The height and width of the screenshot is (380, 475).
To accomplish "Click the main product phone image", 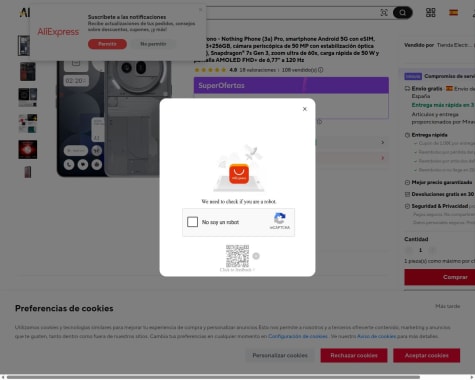I will pyautogui.click(x=114, y=118).
